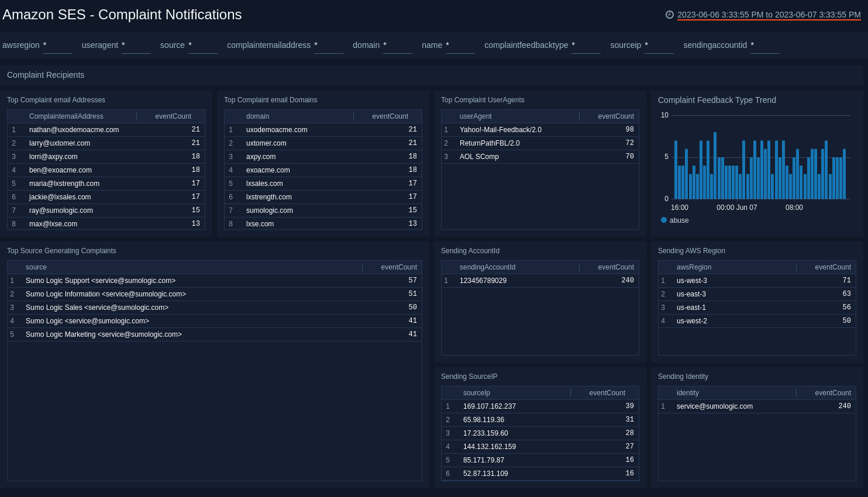
Task: Click the clock icon beside the time range
Action: (670, 15)
